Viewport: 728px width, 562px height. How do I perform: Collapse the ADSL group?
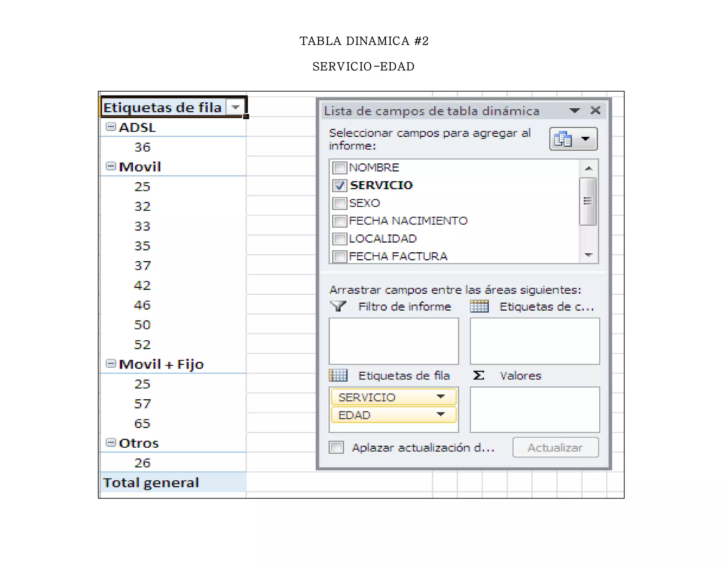click(x=111, y=127)
